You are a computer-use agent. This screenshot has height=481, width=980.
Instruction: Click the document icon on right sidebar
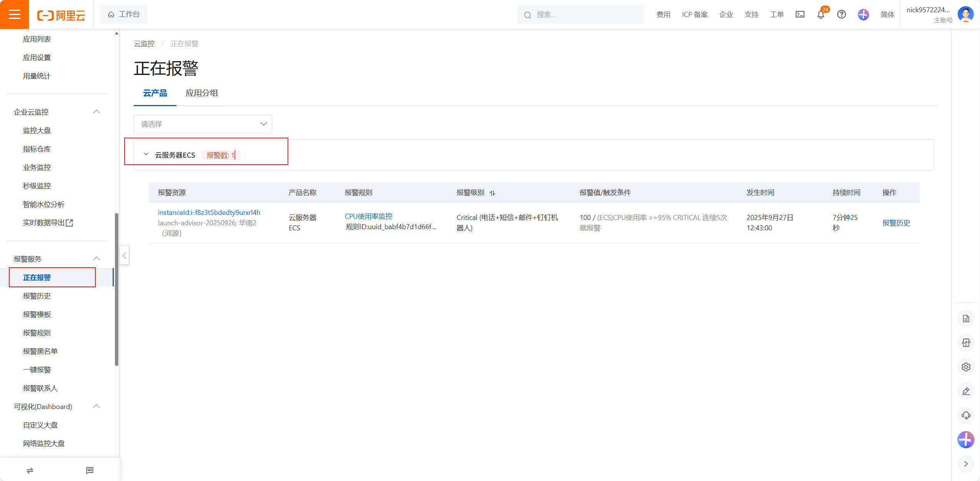(966, 318)
